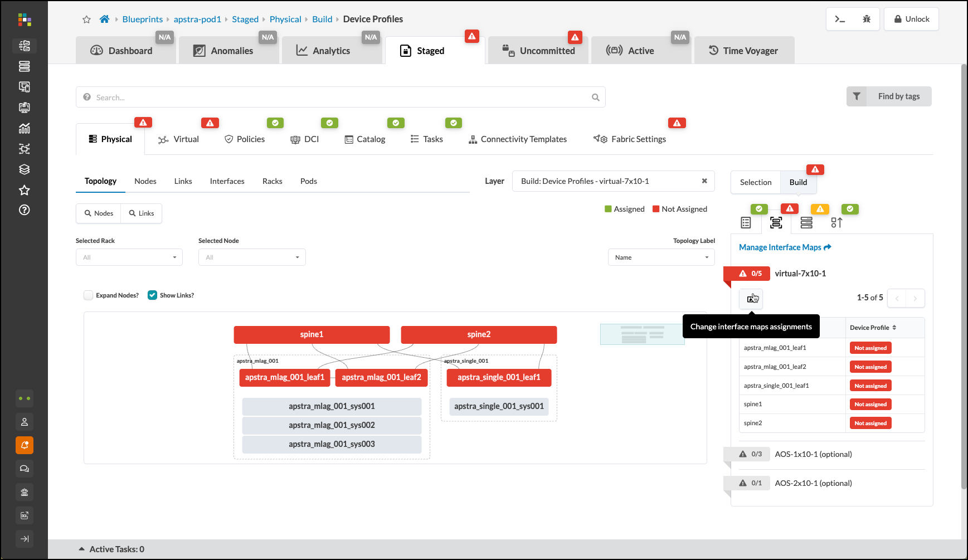Open the help icon in left sidebar
The width and height of the screenshot is (968, 560).
click(x=24, y=210)
